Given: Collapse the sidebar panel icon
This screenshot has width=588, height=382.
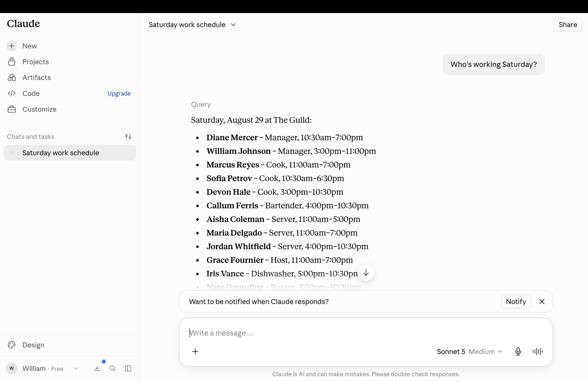Looking at the screenshot, I should pyautogui.click(x=128, y=369).
